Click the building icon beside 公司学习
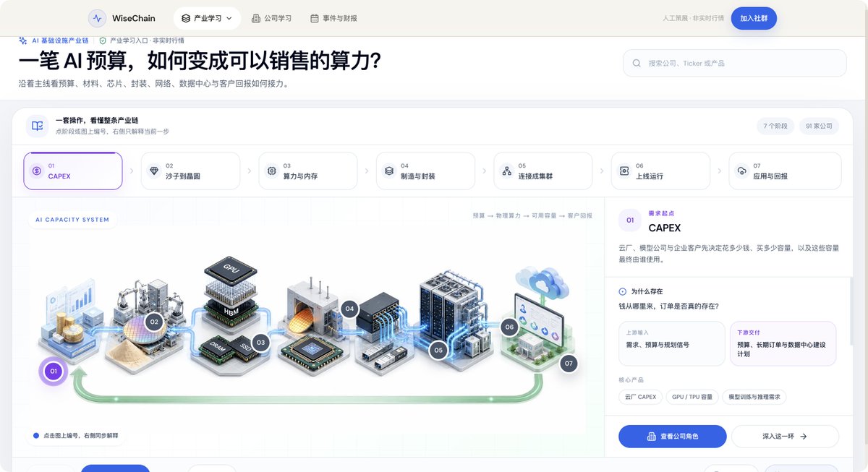 (x=256, y=19)
